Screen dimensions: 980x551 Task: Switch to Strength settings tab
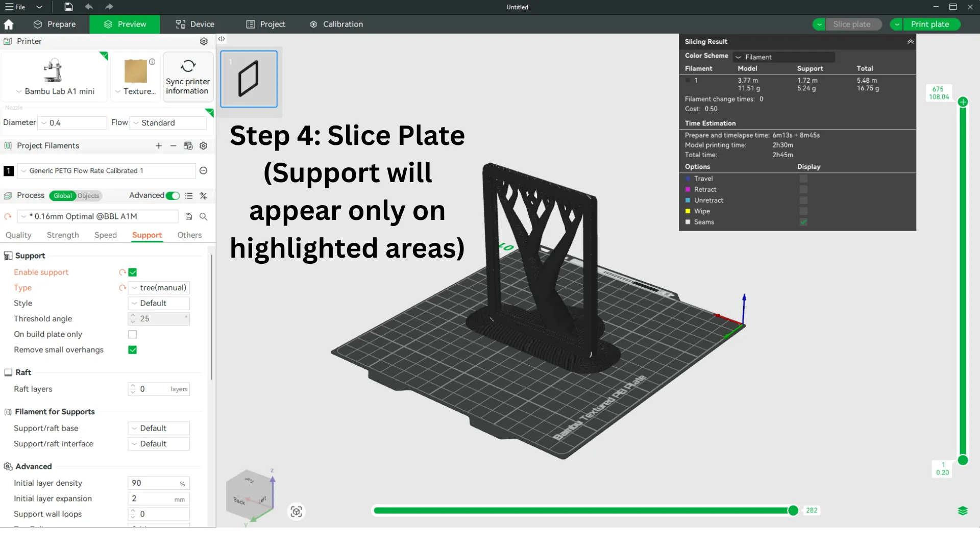pyautogui.click(x=63, y=235)
